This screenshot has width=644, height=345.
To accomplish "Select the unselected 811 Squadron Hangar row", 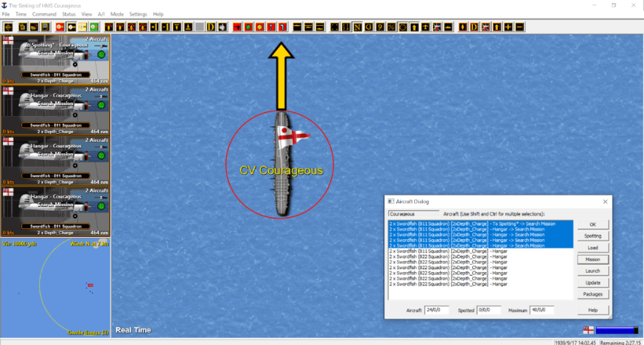I will pos(481,251).
